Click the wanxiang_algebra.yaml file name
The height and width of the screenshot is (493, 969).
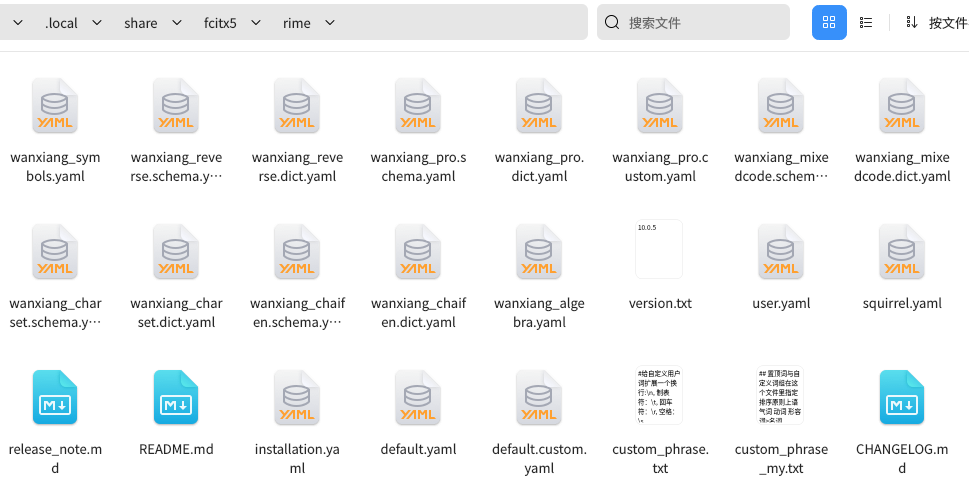point(539,313)
